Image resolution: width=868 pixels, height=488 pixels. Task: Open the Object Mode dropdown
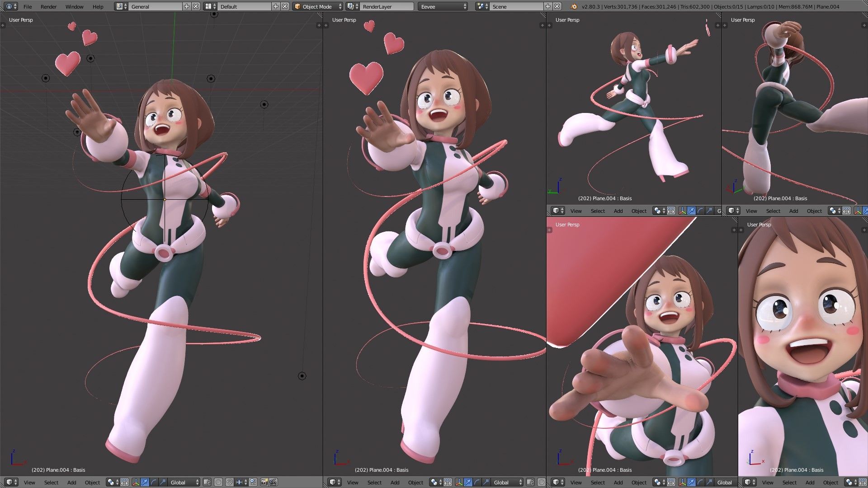pyautogui.click(x=318, y=6)
